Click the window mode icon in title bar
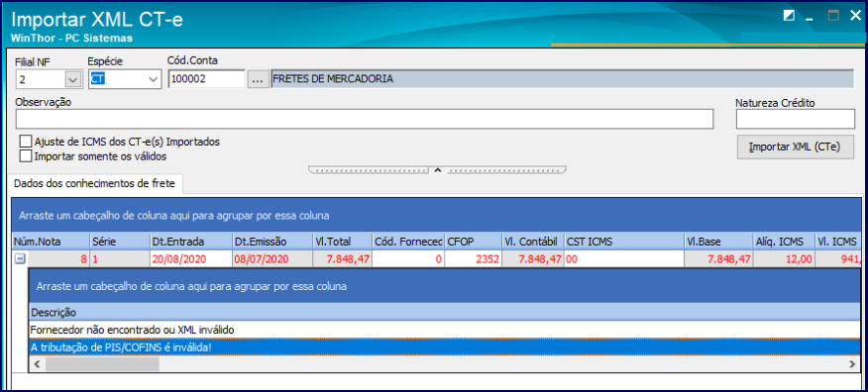 [x=789, y=16]
